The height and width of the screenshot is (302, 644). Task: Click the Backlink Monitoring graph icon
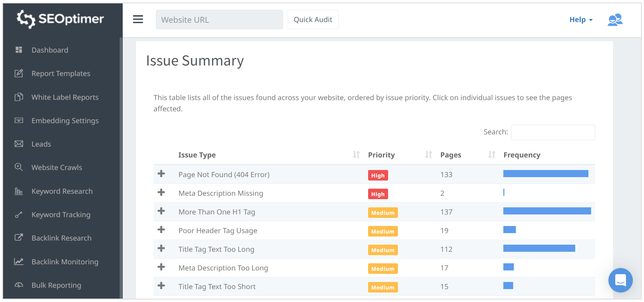(x=19, y=262)
